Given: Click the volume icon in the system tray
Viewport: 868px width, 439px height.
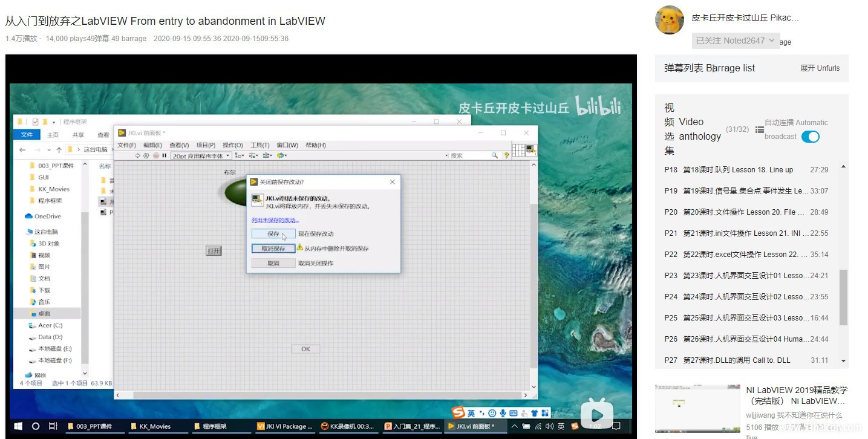Looking at the screenshot, I should [548, 426].
